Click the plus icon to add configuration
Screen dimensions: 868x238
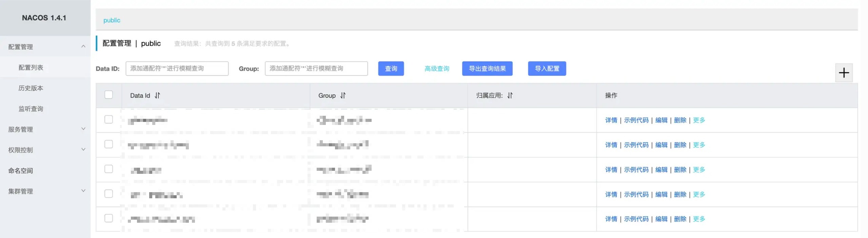844,73
